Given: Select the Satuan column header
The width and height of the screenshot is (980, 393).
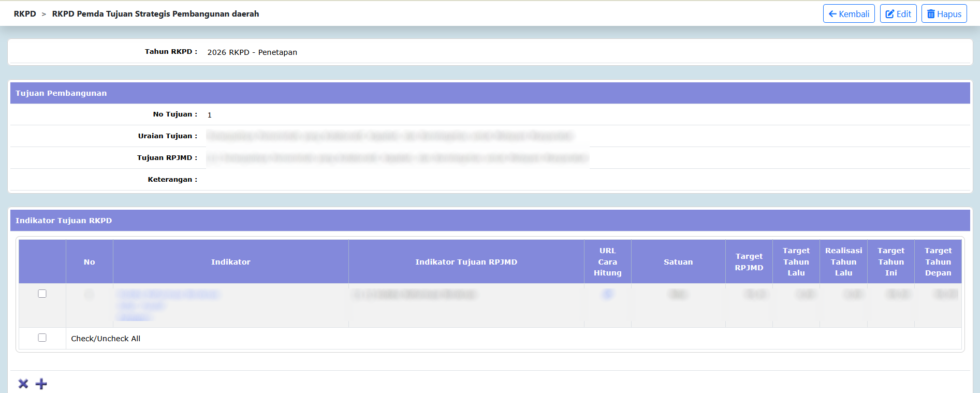Looking at the screenshot, I should coord(678,262).
